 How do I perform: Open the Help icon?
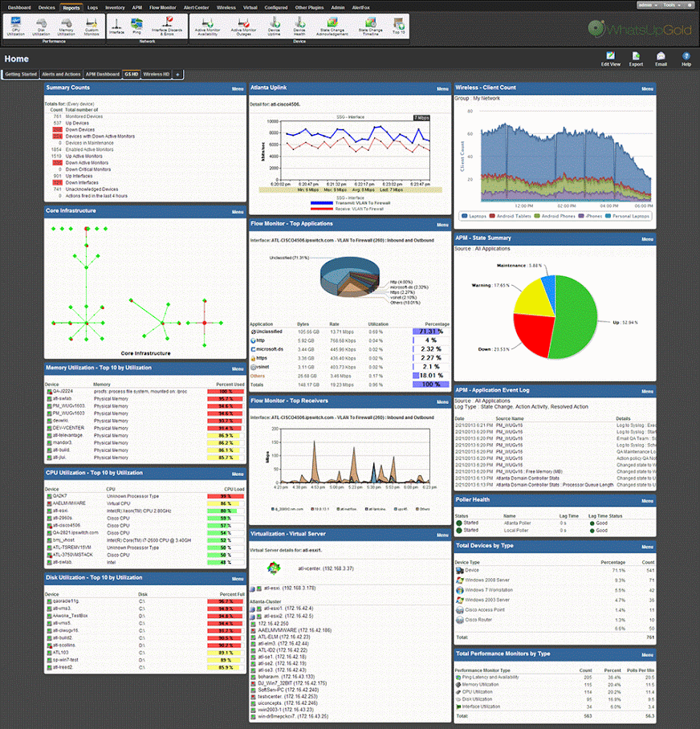[686, 59]
